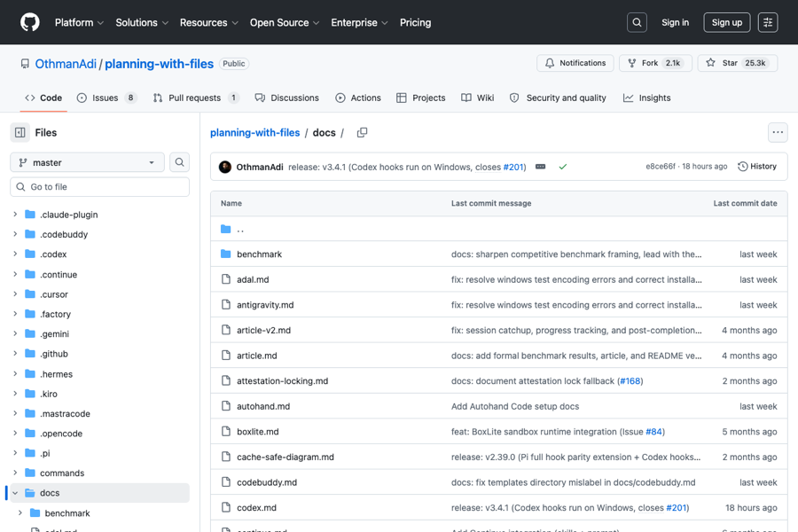Switch to the Pull requests tab
This screenshot has height=532, width=798.
pyautogui.click(x=196, y=98)
